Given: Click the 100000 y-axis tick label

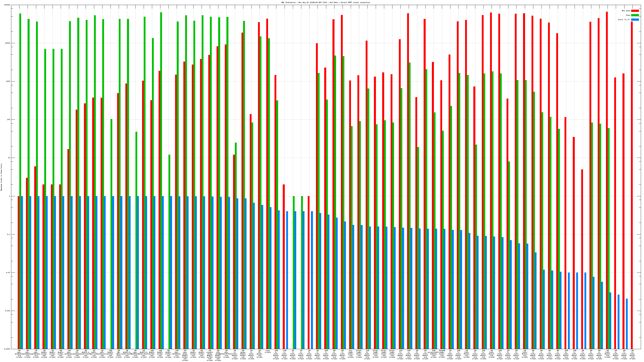Looking at the screenshot, I should (7, 5).
